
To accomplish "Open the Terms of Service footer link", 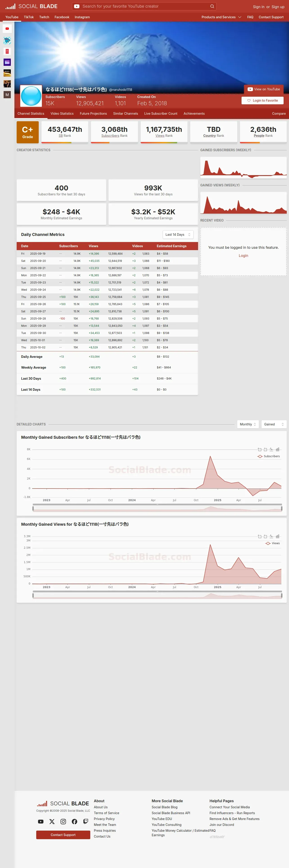I will coord(106,813).
